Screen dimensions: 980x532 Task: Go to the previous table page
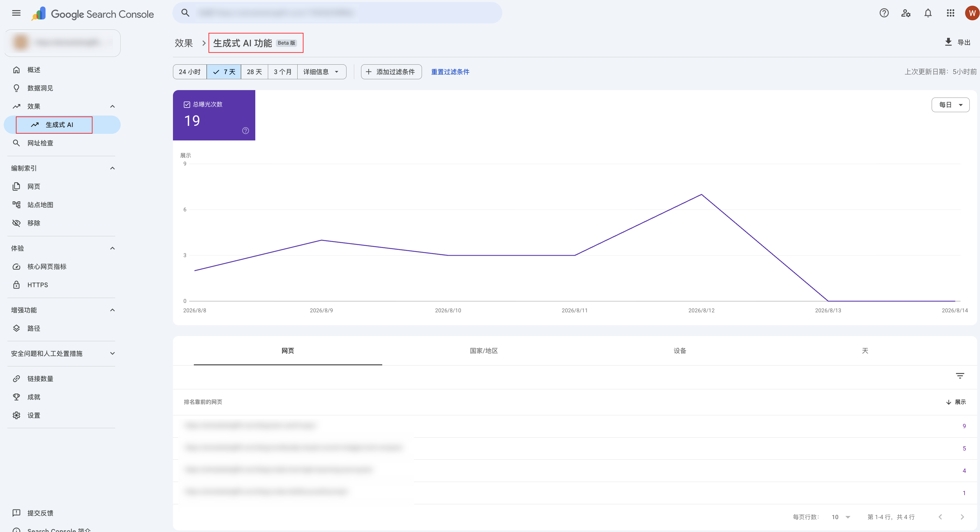pos(940,517)
